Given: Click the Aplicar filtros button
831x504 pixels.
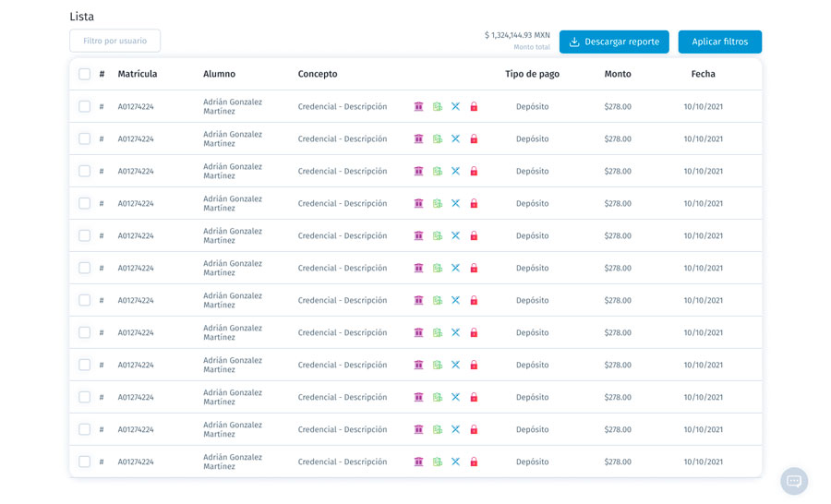Looking at the screenshot, I should tap(719, 42).
